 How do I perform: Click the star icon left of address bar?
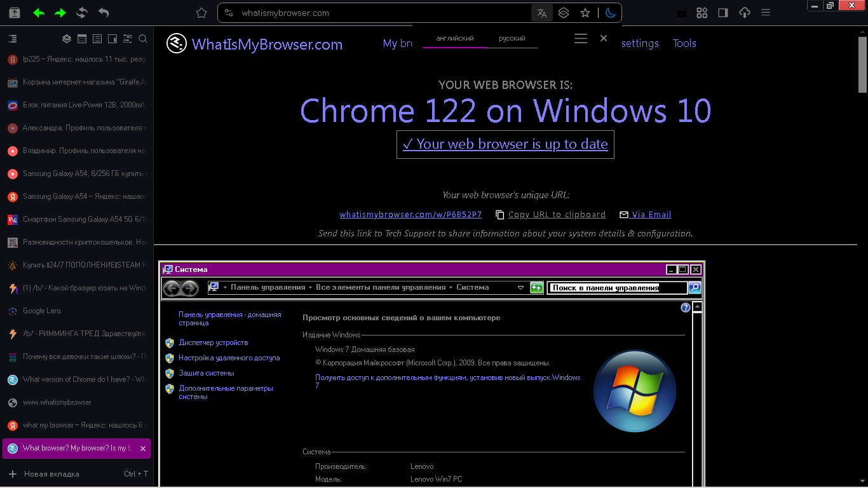pos(201,13)
